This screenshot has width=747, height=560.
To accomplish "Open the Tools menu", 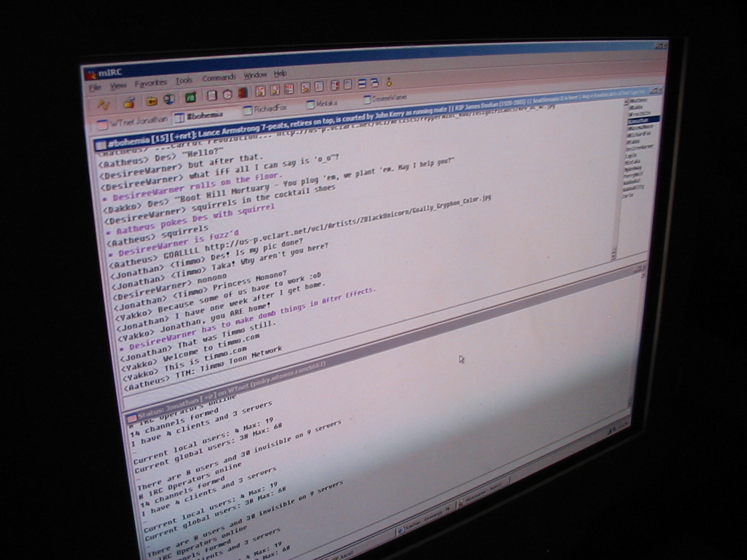I will [x=184, y=80].
